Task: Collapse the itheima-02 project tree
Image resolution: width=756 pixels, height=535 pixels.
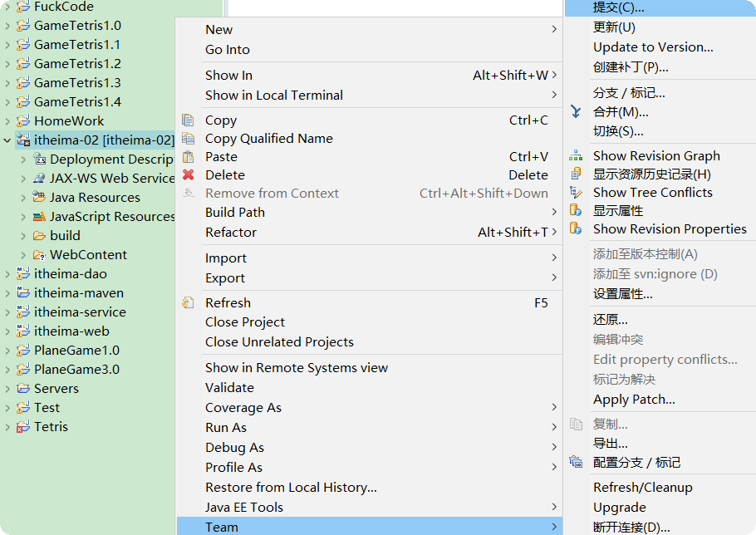Action: coord(7,140)
